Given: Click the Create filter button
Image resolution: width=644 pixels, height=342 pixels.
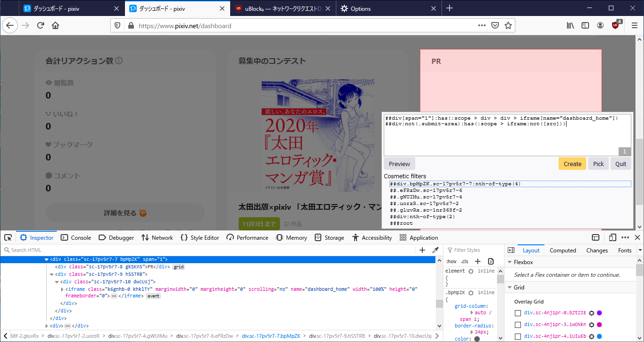Looking at the screenshot, I should 572,164.
